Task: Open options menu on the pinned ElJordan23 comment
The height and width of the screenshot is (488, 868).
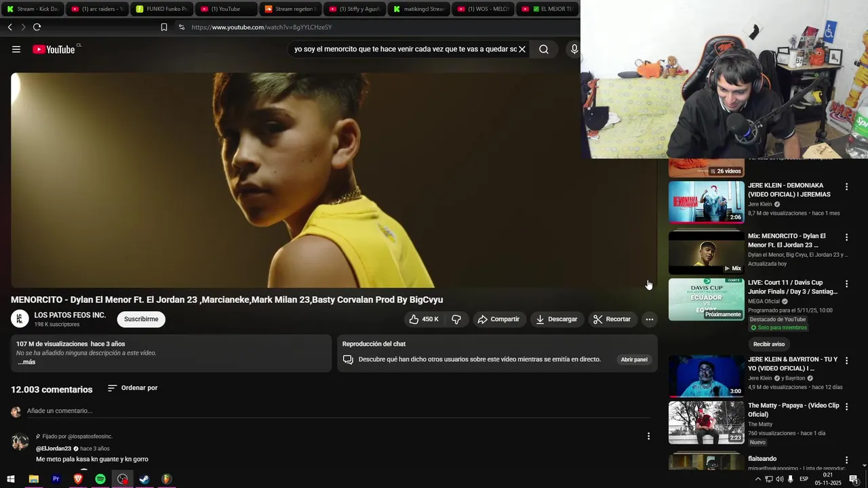Action: click(x=648, y=436)
